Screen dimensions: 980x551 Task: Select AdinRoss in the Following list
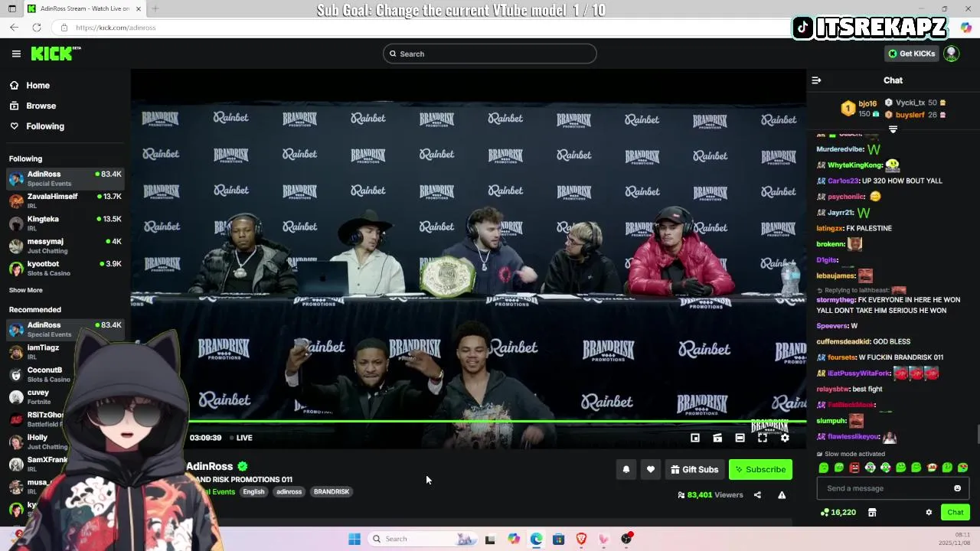click(x=65, y=178)
